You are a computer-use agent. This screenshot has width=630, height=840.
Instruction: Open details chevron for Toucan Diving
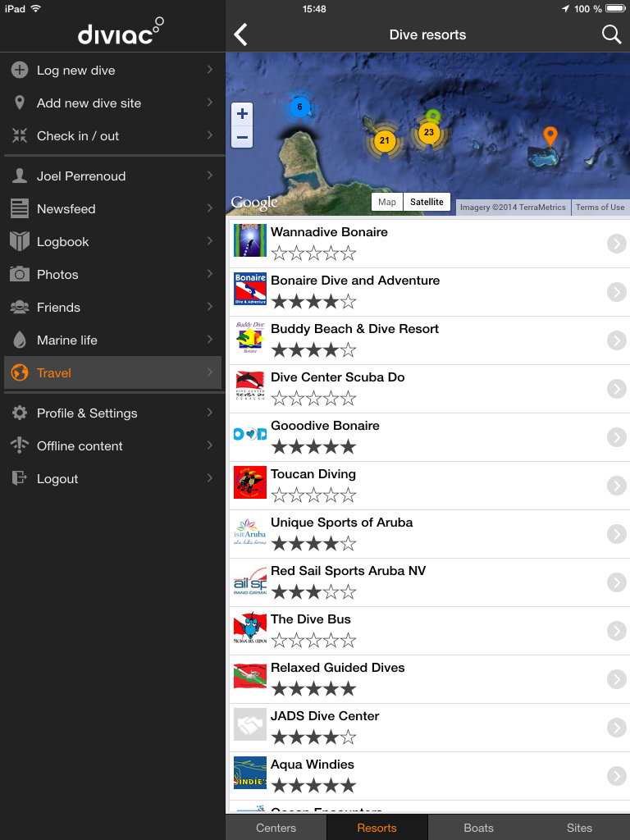pos(617,486)
